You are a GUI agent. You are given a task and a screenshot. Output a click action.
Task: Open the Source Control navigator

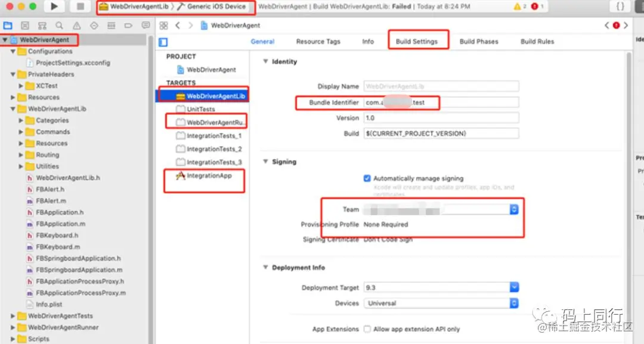coord(25,26)
